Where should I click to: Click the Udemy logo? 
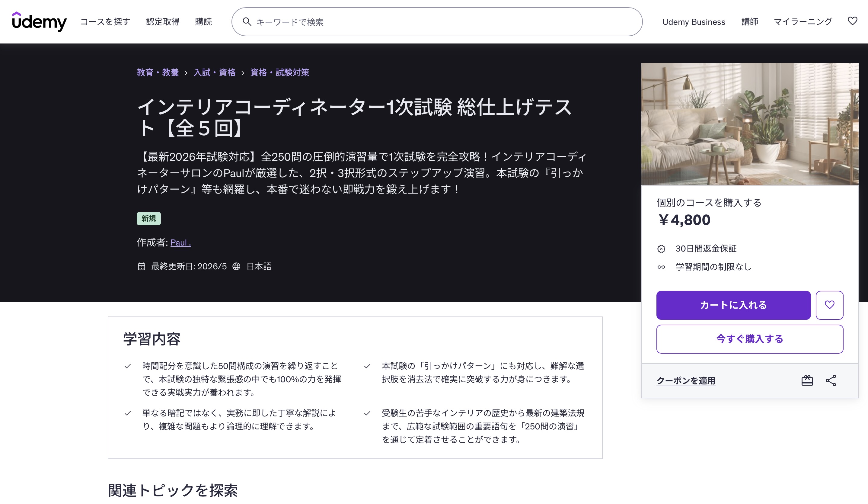coord(39,21)
